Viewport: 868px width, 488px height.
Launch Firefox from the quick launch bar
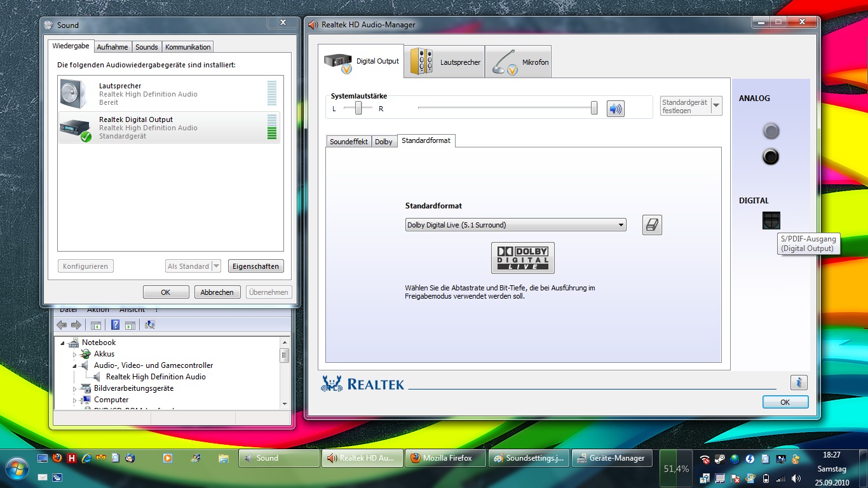tap(58, 457)
